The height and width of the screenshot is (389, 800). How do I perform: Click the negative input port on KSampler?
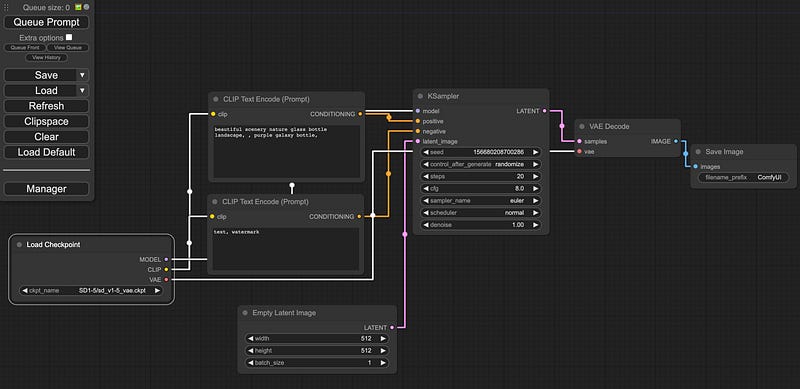(x=417, y=131)
